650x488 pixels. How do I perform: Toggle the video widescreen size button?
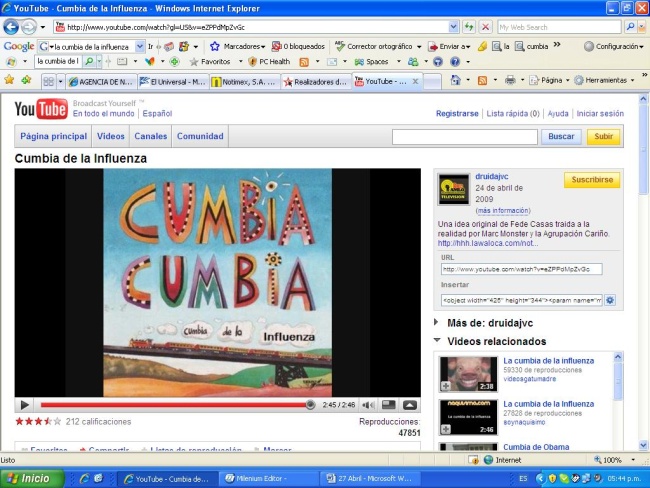[x=389, y=405]
